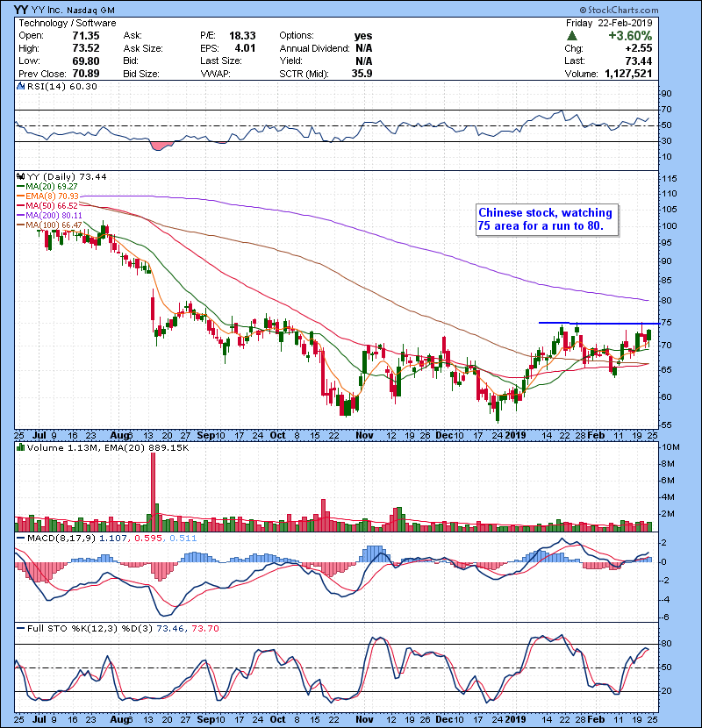Viewport: 702px width, 728px height.
Task: Click the RSI(14) 60.30 panel label
Action: click(61, 86)
